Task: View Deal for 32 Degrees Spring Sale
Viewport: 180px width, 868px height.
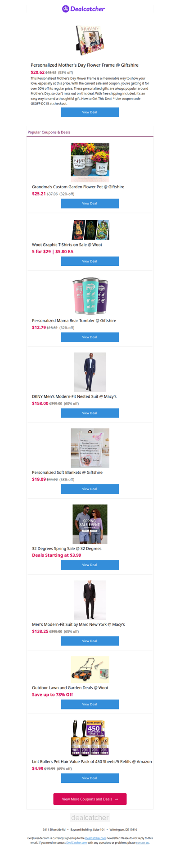Action: tap(90, 565)
